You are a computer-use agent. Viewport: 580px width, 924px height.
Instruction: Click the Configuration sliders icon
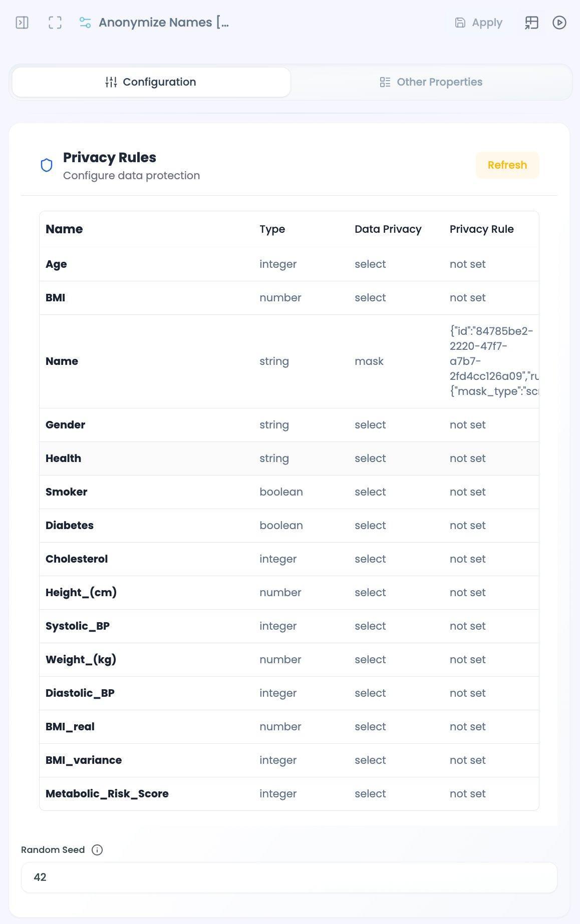coord(111,82)
